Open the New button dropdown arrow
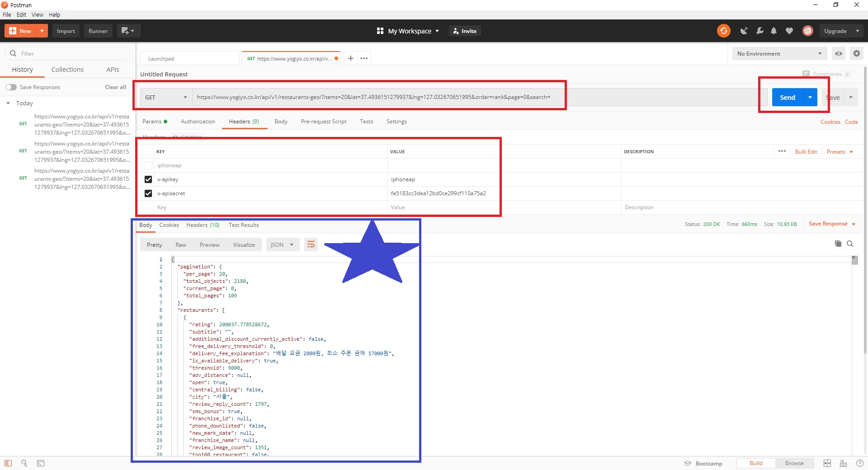This screenshot has height=470, width=868. [42, 31]
